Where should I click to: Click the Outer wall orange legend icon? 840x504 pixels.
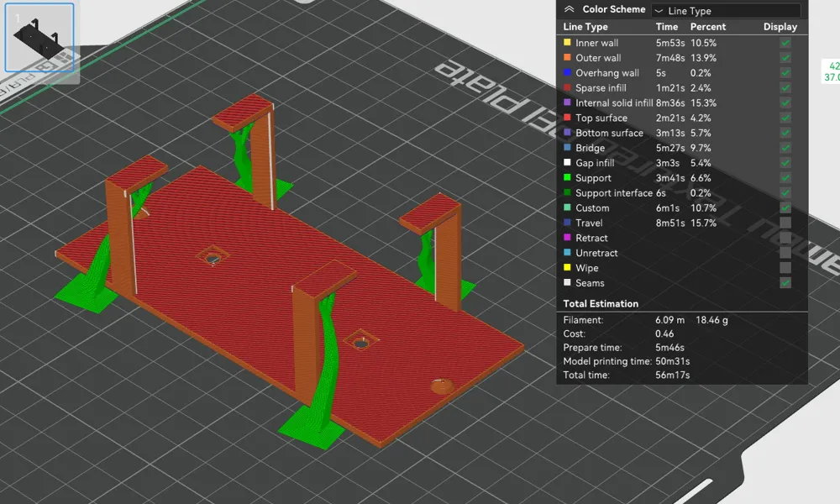568,58
